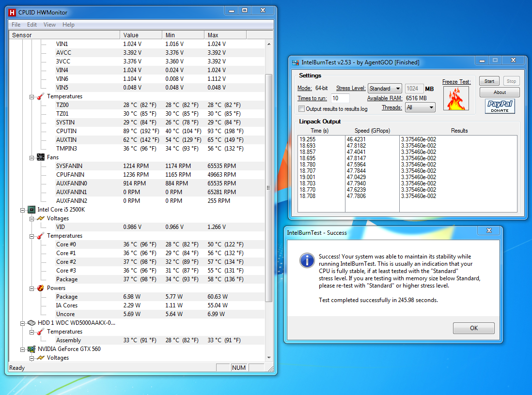Screen dimensions: 532x395
Task: Click the memory MB input field
Action: [414, 89]
